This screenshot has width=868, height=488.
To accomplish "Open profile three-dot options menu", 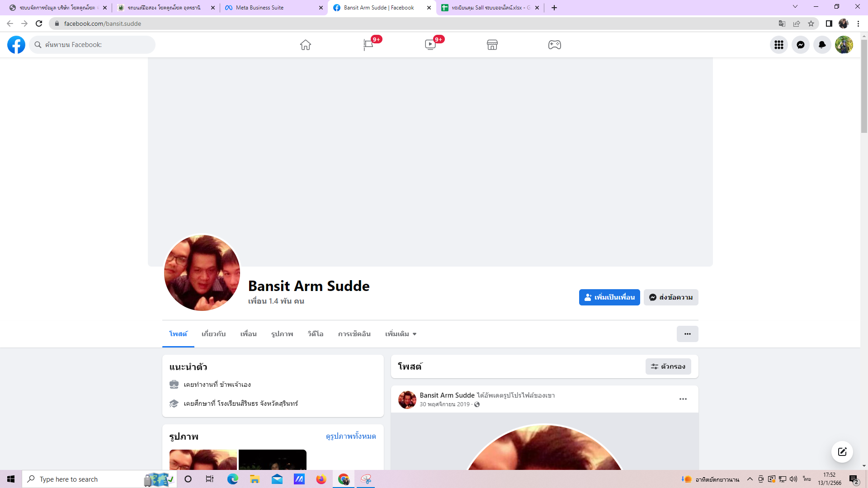I will pyautogui.click(x=687, y=334).
